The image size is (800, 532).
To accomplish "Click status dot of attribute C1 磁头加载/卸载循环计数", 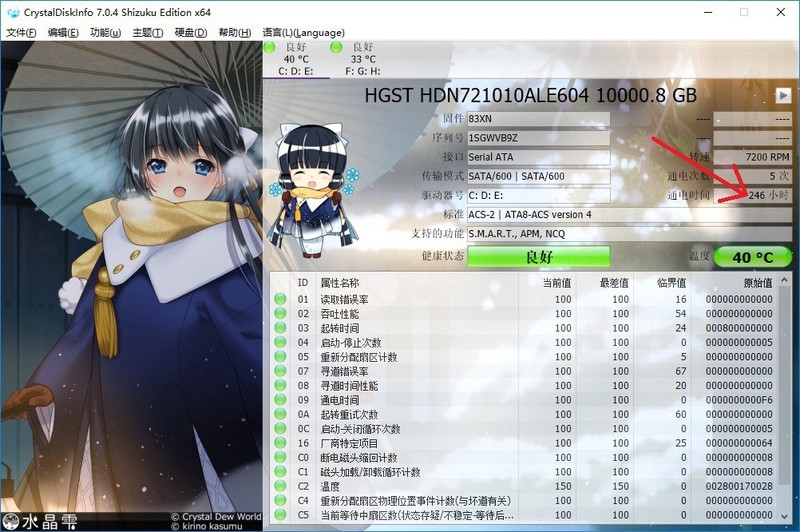I will tap(280, 472).
